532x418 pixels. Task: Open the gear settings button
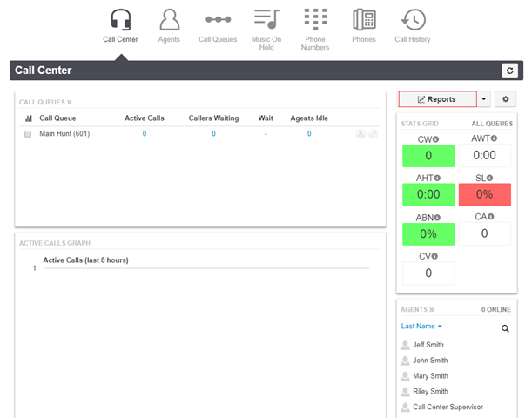click(505, 99)
